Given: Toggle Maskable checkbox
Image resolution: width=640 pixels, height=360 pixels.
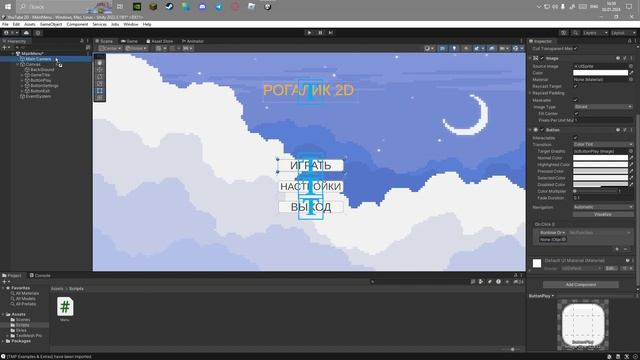Looking at the screenshot, I should 576,100.
